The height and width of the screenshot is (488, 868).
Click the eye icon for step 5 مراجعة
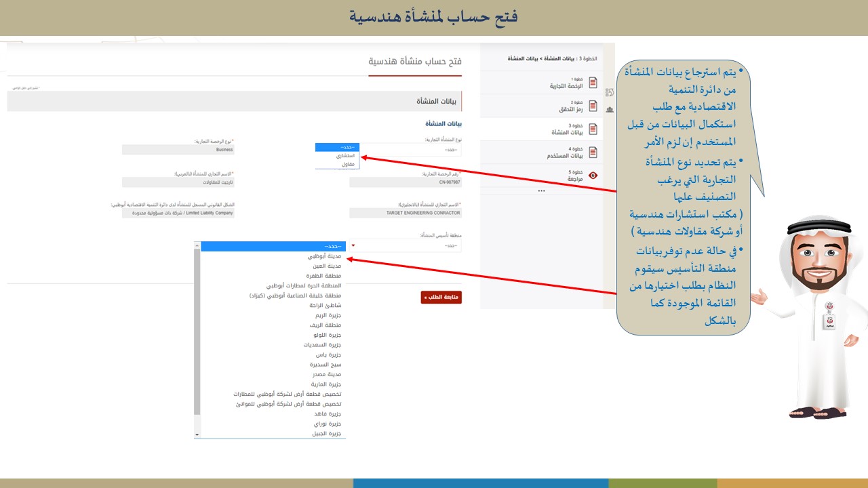[593, 175]
